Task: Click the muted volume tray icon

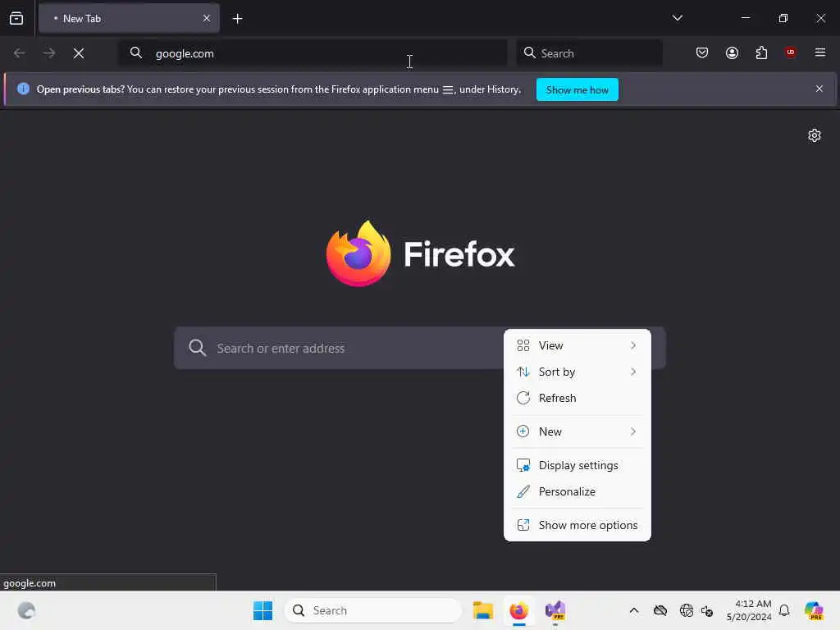Action: [706, 610]
